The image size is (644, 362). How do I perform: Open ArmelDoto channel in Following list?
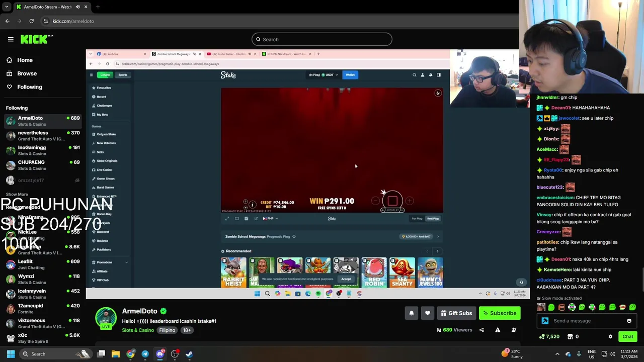point(43,121)
